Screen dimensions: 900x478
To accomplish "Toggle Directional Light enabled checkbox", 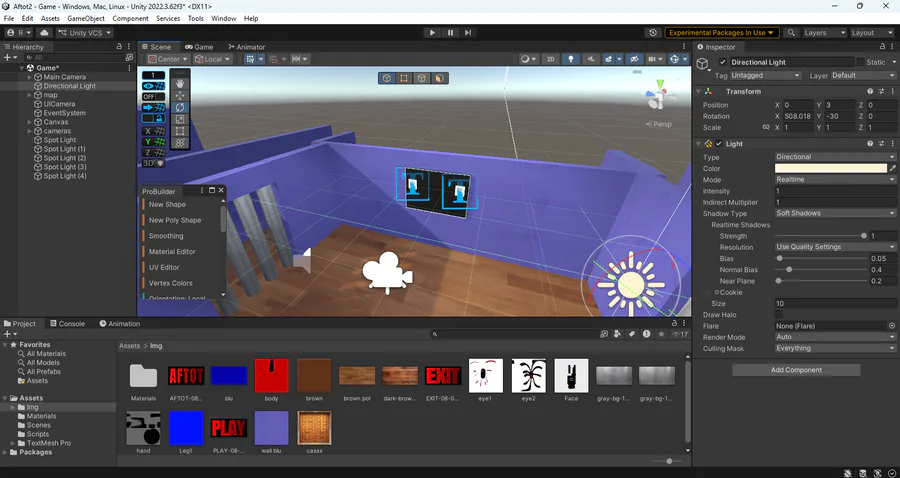I will click(723, 62).
